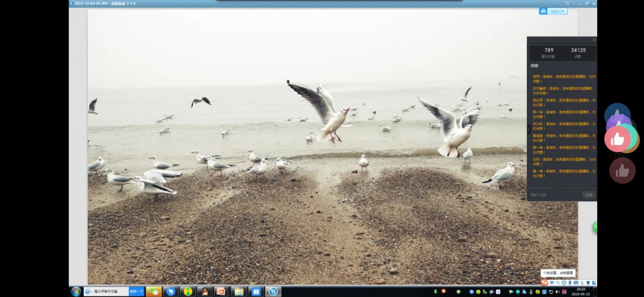644x297 pixels.
Task: Open QQ penguin app in taskbar
Action: (x=204, y=291)
